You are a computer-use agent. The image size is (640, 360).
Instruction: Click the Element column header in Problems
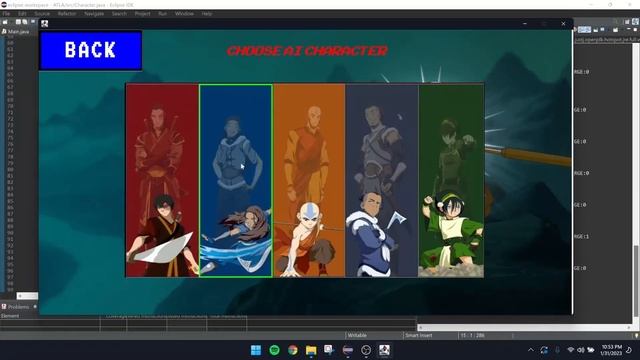click(x=10, y=316)
